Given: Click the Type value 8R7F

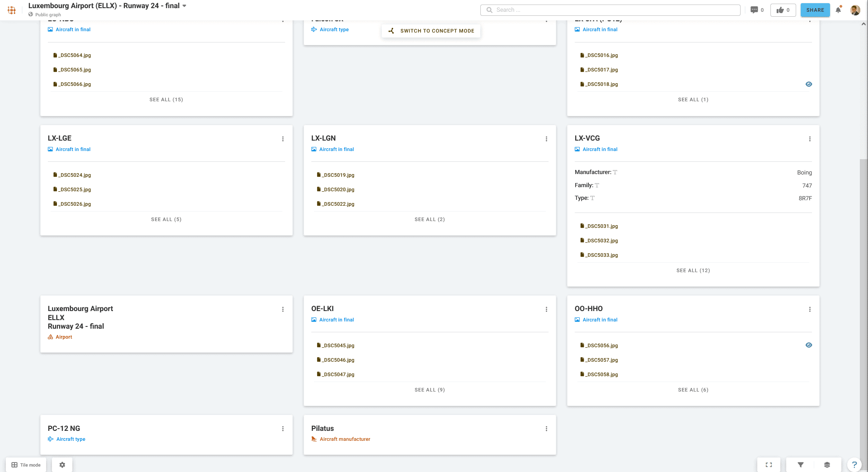Looking at the screenshot, I should click(x=805, y=198).
